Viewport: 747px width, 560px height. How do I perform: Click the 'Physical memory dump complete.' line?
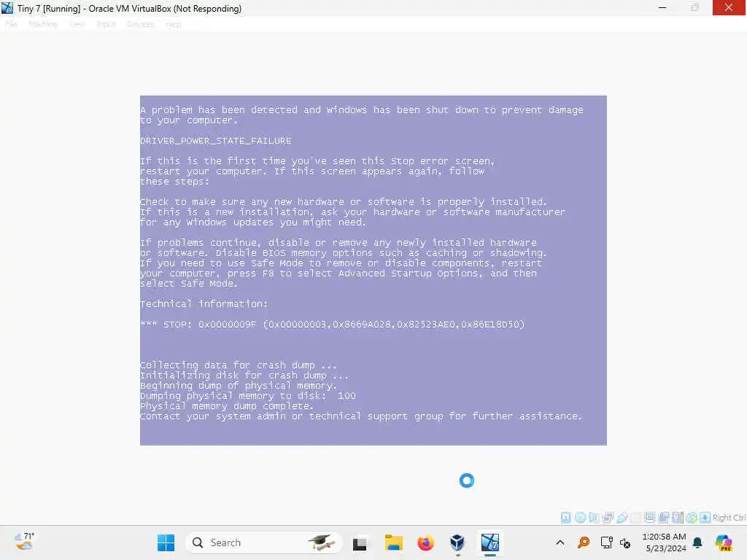(227, 406)
